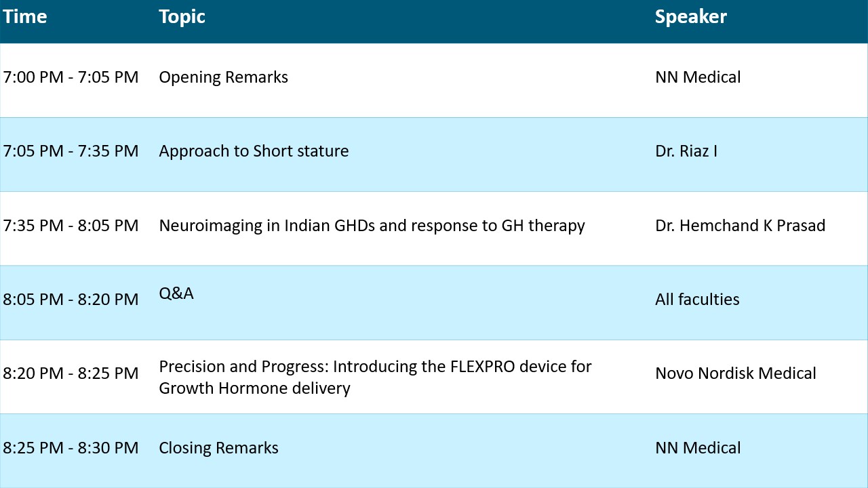
Task: Click the Opening Remarks topic cell
Action: point(223,77)
